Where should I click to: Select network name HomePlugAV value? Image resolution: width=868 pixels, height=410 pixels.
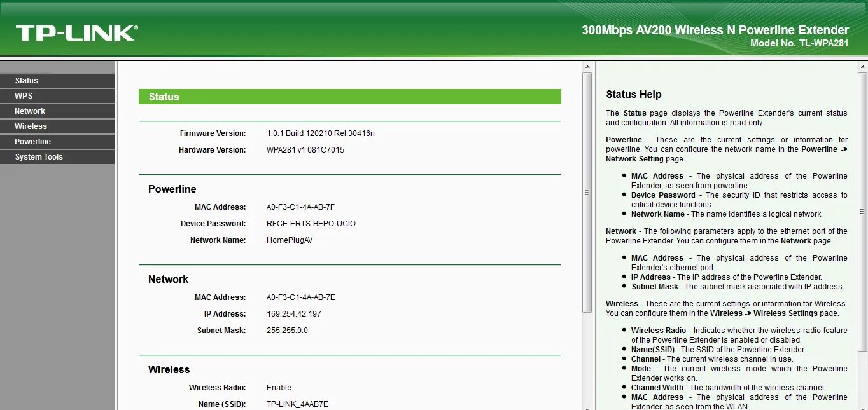tap(290, 240)
